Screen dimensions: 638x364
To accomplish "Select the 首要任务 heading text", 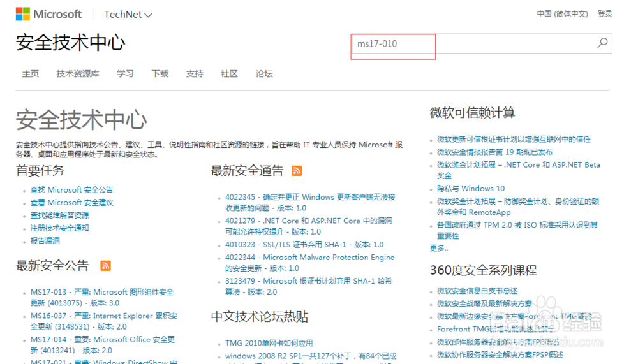I will click(x=40, y=170).
